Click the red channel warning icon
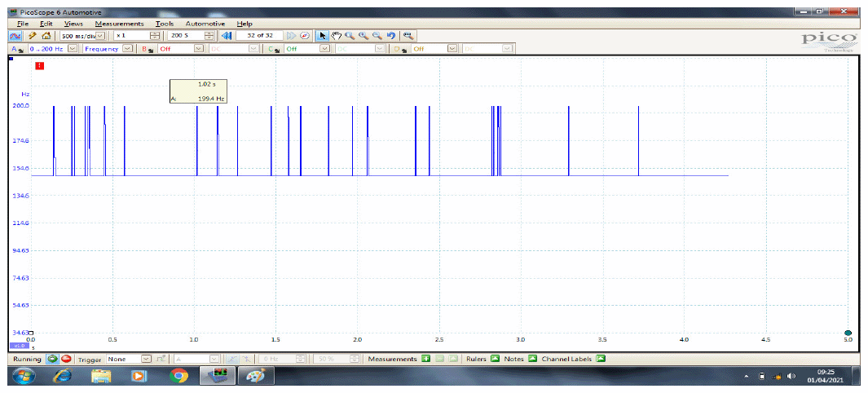 38,65
